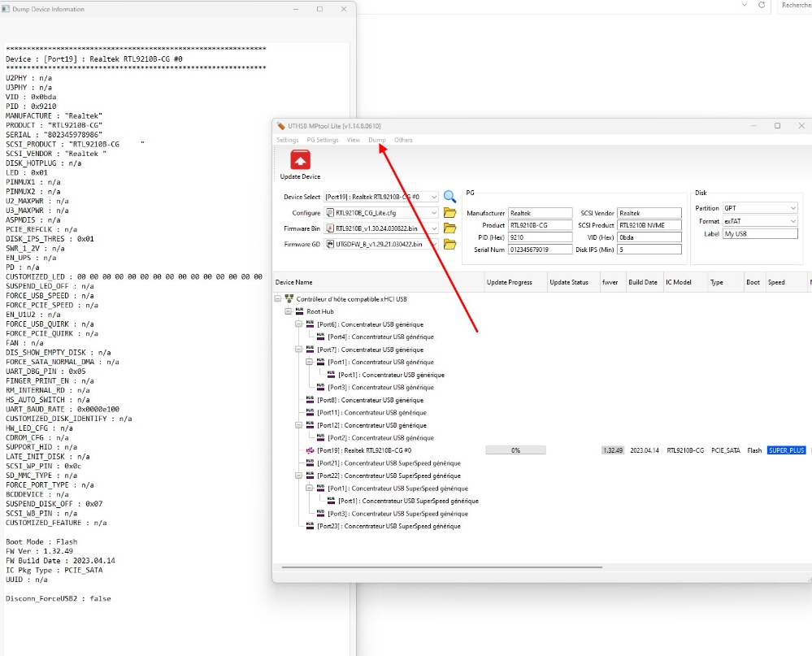The image size is (812, 656).
Task: Click the magnifier icon beside Device Select
Action: point(449,197)
